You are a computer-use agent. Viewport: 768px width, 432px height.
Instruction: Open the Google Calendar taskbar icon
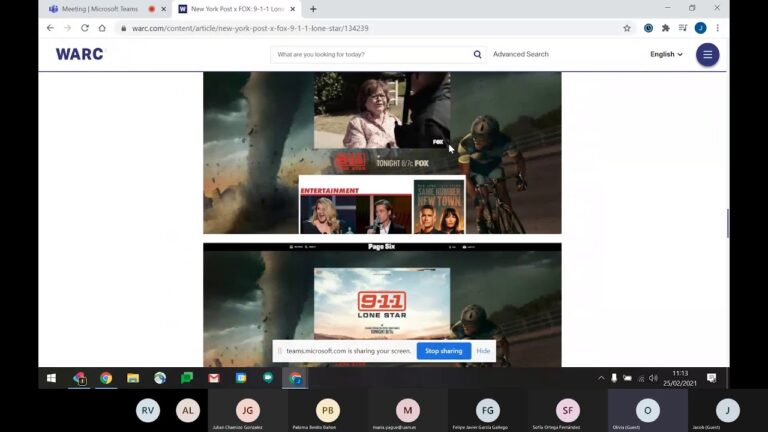tap(240, 378)
